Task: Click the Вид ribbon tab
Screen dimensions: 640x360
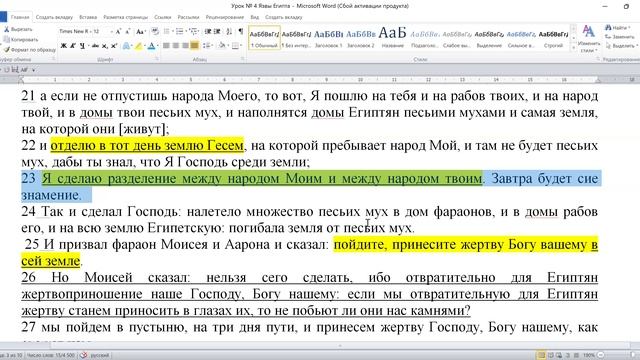Action: pos(255,17)
